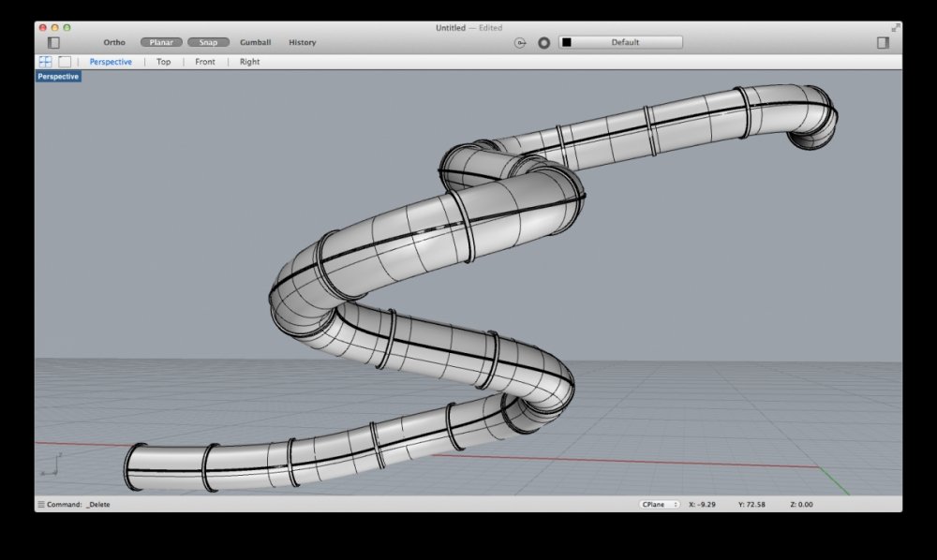Click the record ring icon in toolbar
The image size is (937, 560).
click(543, 42)
